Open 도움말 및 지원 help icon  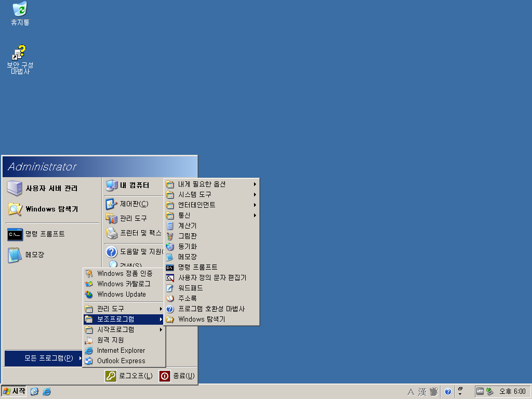coord(111,252)
